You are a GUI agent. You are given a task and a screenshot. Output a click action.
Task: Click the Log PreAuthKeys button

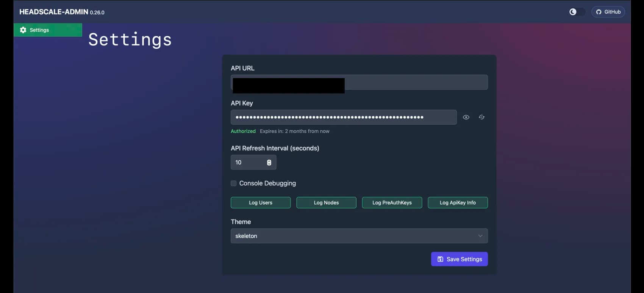[392, 203]
